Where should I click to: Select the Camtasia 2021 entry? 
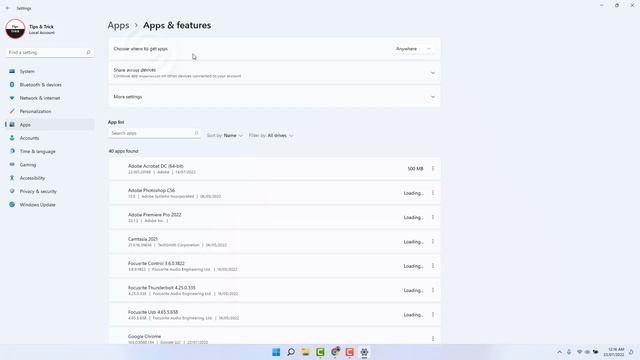tap(274, 242)
